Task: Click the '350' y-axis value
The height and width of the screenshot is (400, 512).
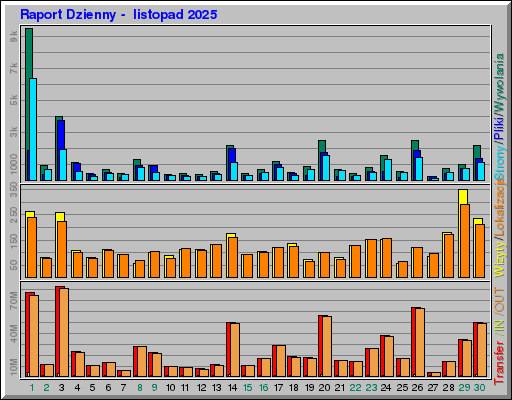Action: pyautogui.click(x=14, y=189)
